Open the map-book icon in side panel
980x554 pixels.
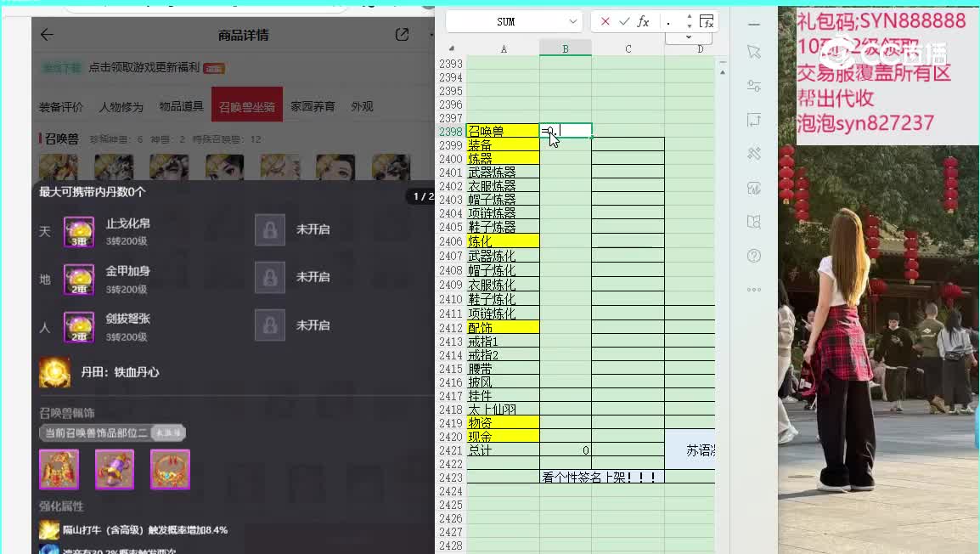754,222
